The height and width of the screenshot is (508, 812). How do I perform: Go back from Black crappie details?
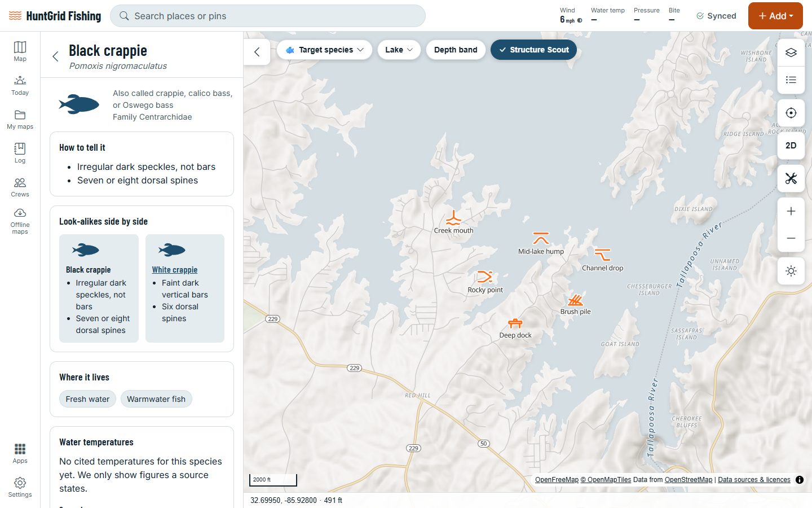pos(55,56)
